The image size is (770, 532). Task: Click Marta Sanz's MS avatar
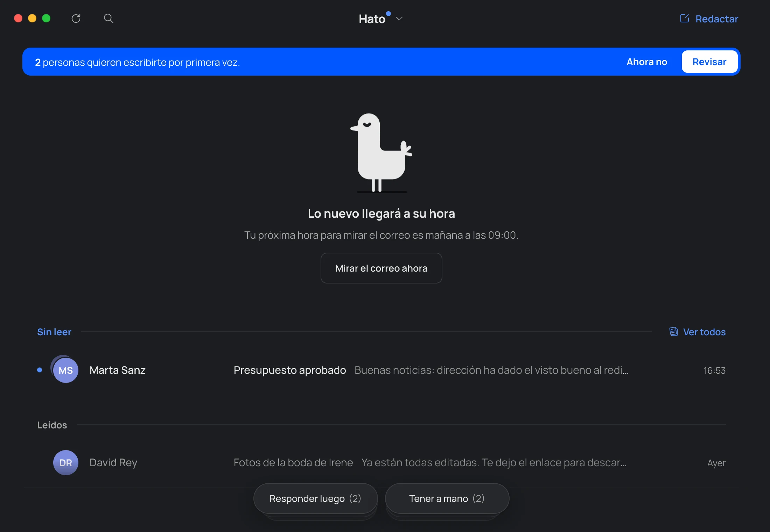[x=65, y=370]
